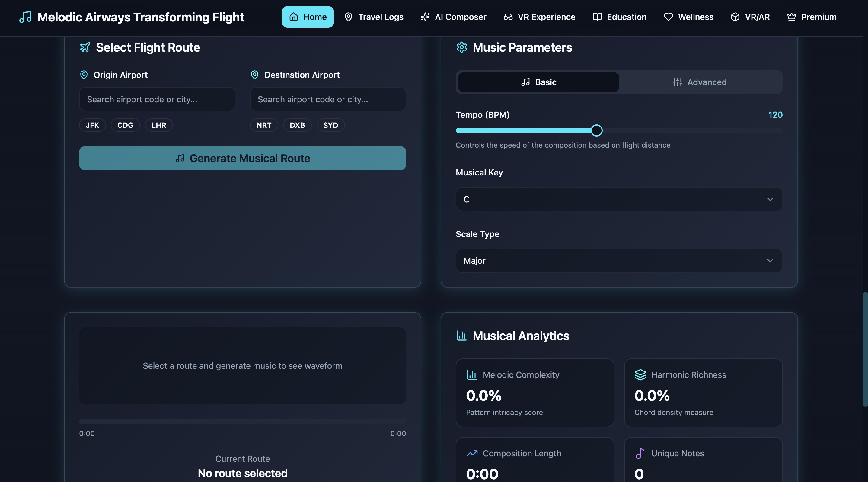This screenshot has width=868, height=482.
Task: Click the bar chart icon beside Musical Analytics
Action: [x=461, y=336]
